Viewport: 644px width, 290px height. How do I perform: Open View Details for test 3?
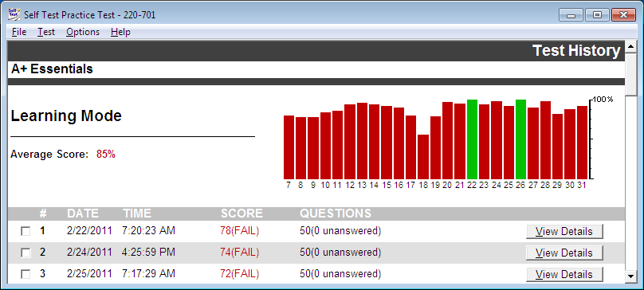pyautogui.click(x=564, y=274)
